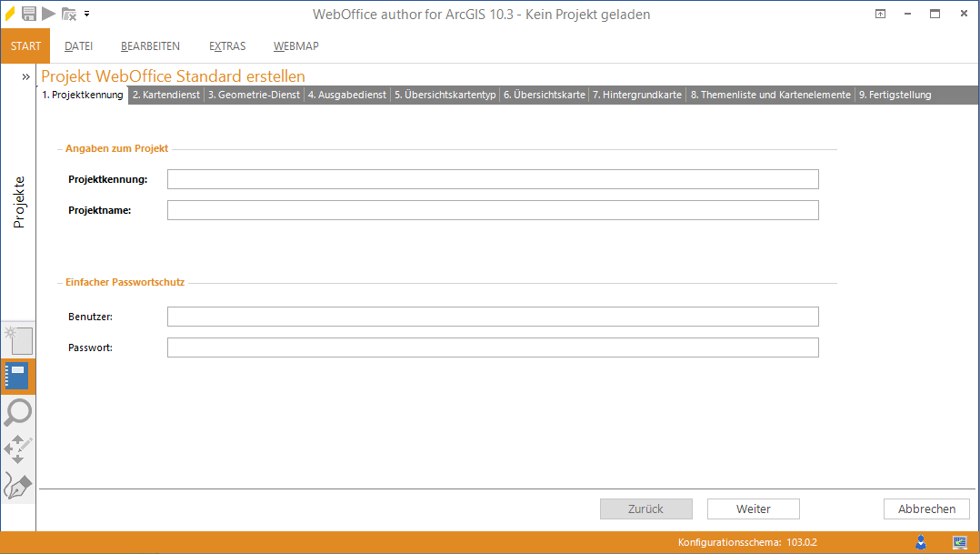Click the monitor icon in status bar
Image resolution: width=980 pixels, height=554 pixels.
tap(959, 542)
